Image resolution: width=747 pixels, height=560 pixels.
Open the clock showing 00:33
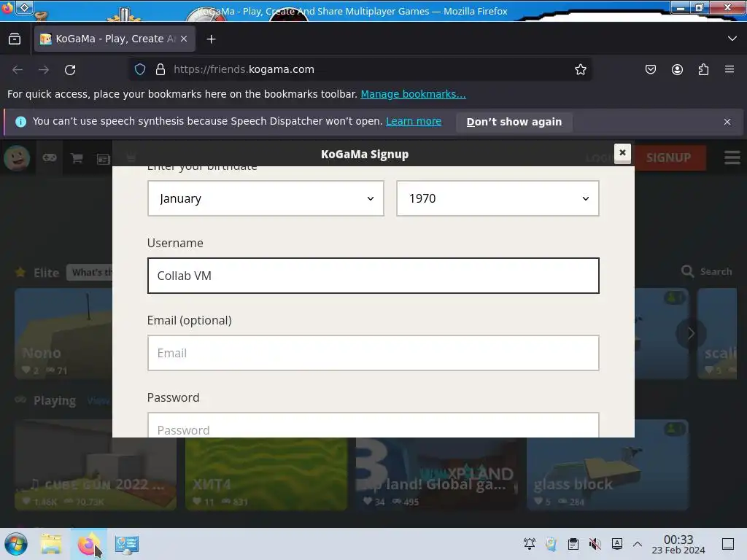tap(678, 544)
